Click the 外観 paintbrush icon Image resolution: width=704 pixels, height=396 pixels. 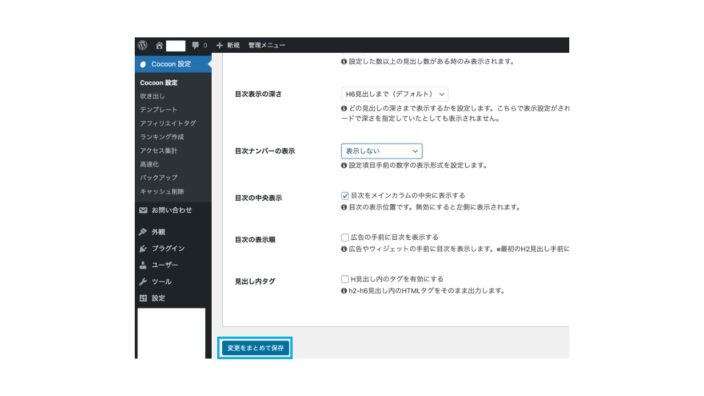pyautogui.click(x=143, y=232)
